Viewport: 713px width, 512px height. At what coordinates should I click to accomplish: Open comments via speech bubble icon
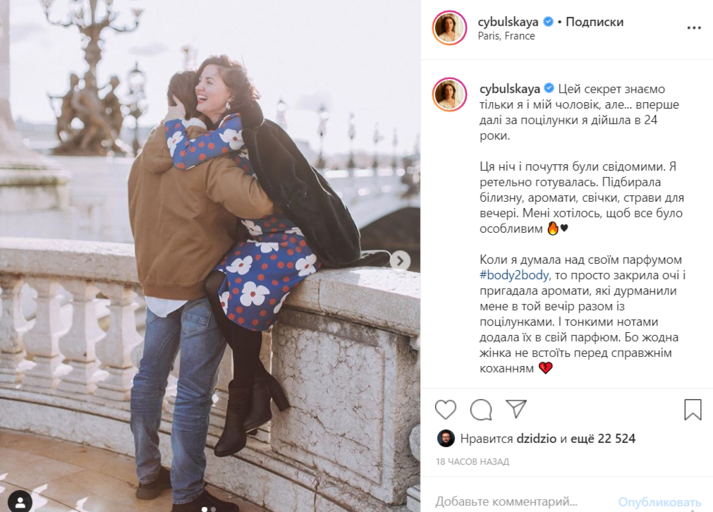point(481,409)
